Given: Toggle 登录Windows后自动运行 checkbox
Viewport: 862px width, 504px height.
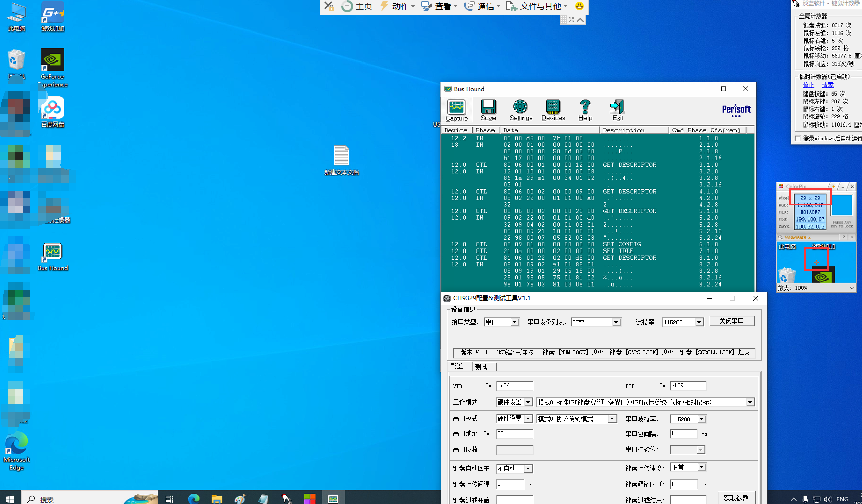Looking at the screenshot, I should [797, 138].
